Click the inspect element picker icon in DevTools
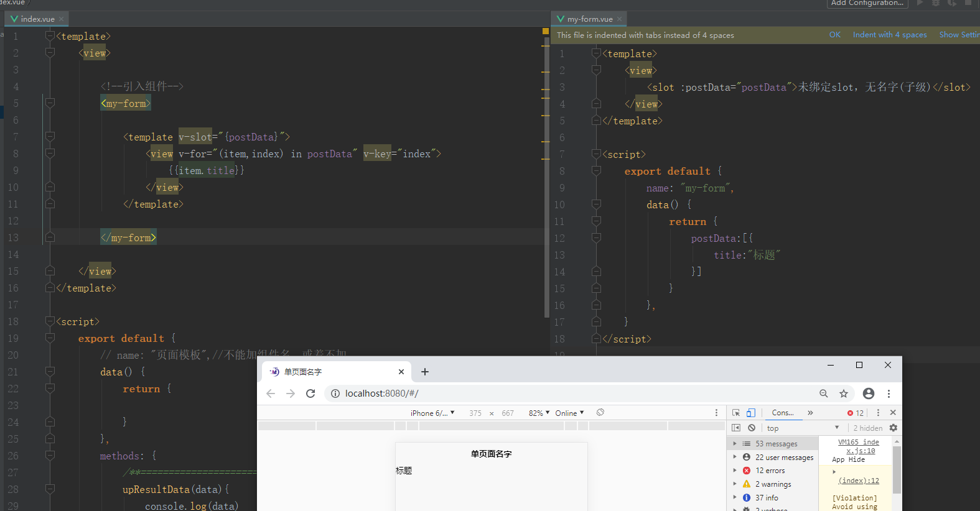Image resolution: width=980 pixels, height=511 pixels. 736,413
